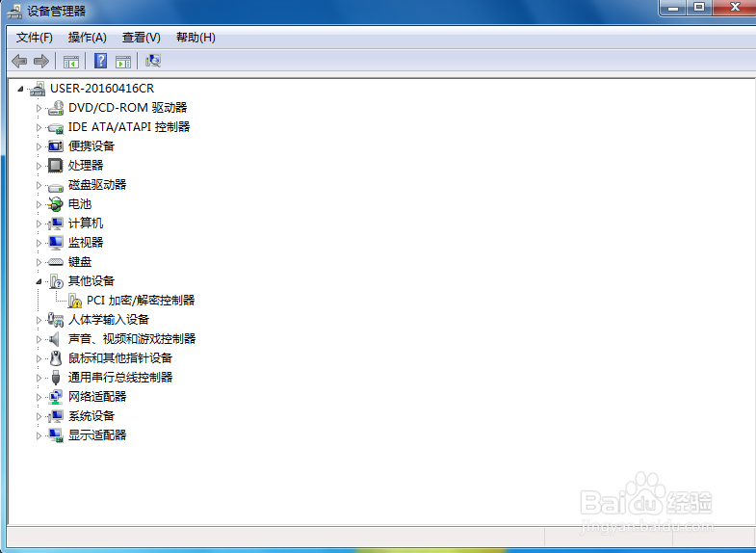Click the 鼠标和其他指针设备 mouse icon
756x553 pixels.
(56, 358)
